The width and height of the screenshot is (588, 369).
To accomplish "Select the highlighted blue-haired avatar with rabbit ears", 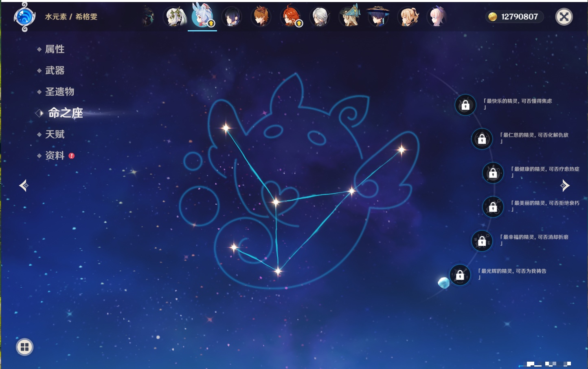I will (202, 15).
